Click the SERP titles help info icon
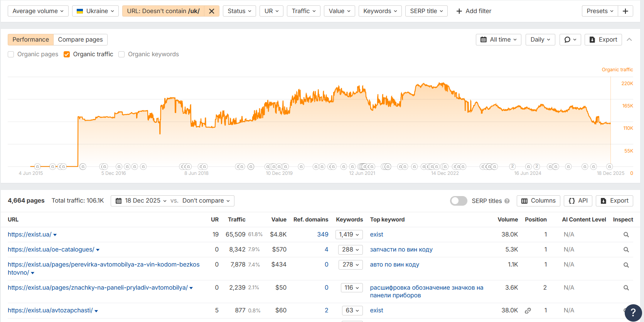 point(507,201)
